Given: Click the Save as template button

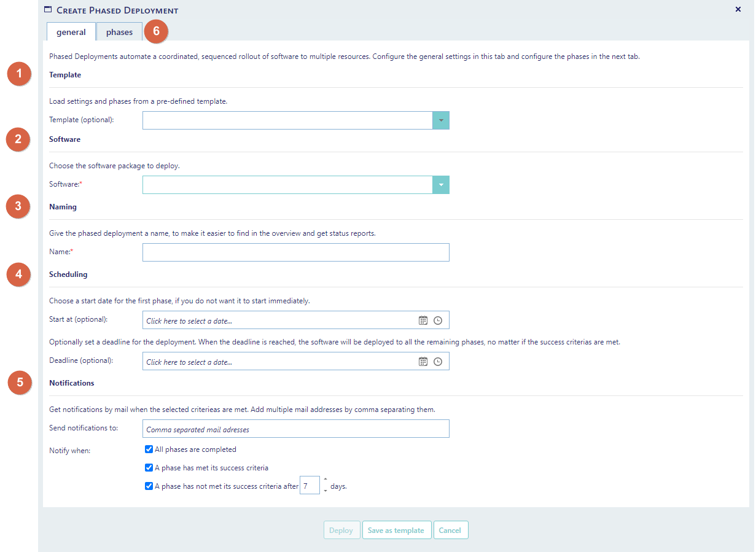Looking at the screenshot, I should click(x=396, y=530).
